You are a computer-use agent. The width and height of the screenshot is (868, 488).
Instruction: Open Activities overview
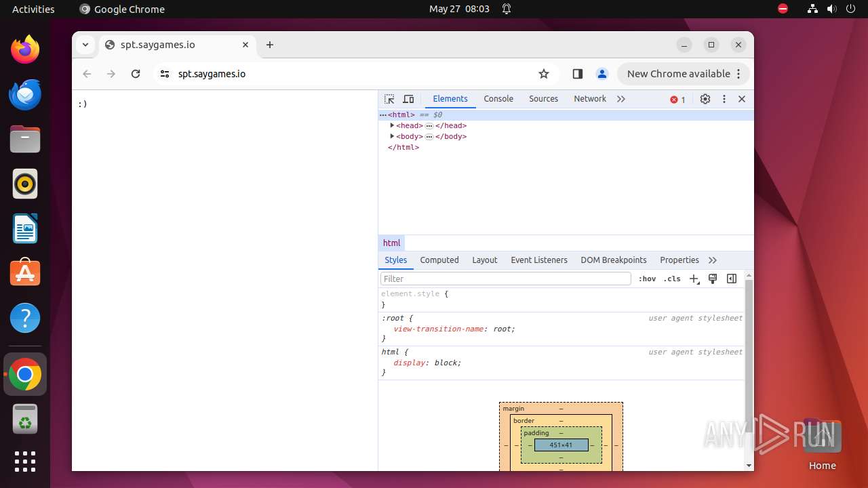33,9
